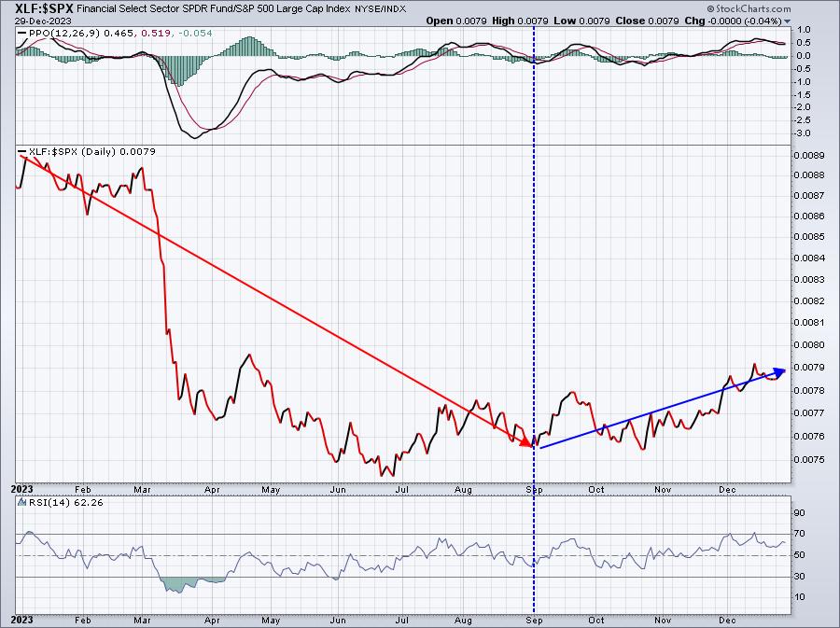The image size is (840, 628).
Task: Click the Close 0.0079 value
Action: 648,21
